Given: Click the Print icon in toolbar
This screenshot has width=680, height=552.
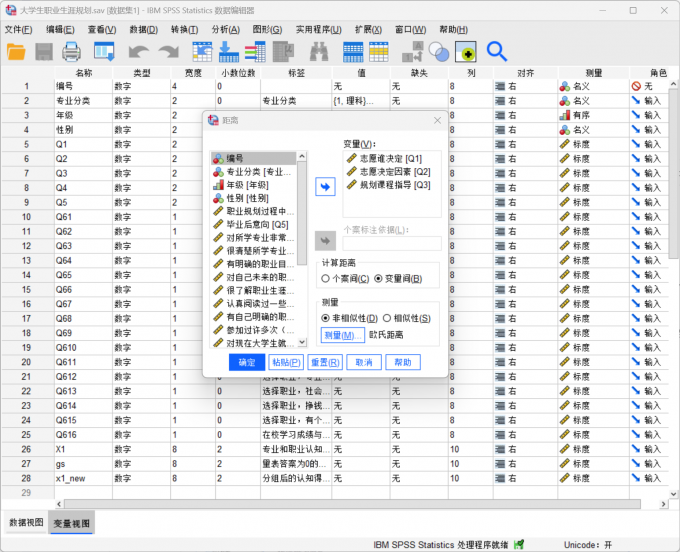Looking at the screenshot, I should coord(72,51).
